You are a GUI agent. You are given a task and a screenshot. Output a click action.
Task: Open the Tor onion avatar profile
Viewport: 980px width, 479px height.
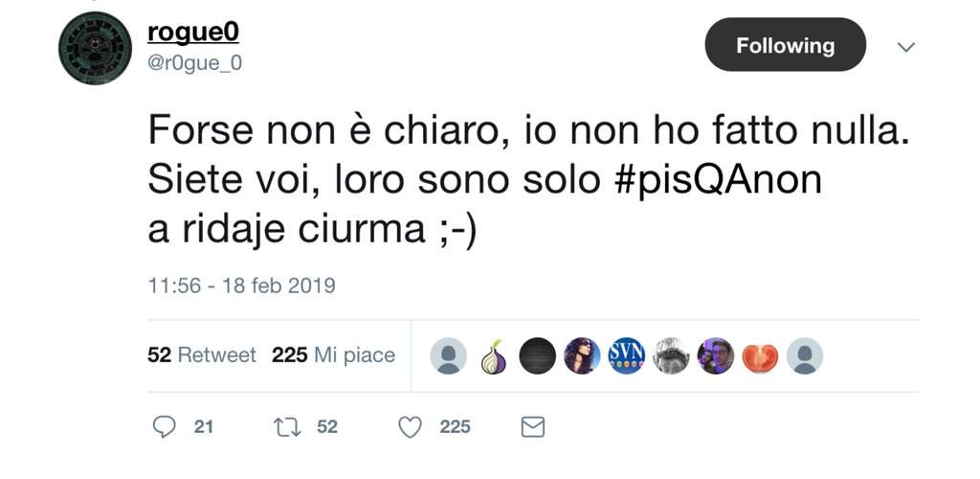coord(493,355)
